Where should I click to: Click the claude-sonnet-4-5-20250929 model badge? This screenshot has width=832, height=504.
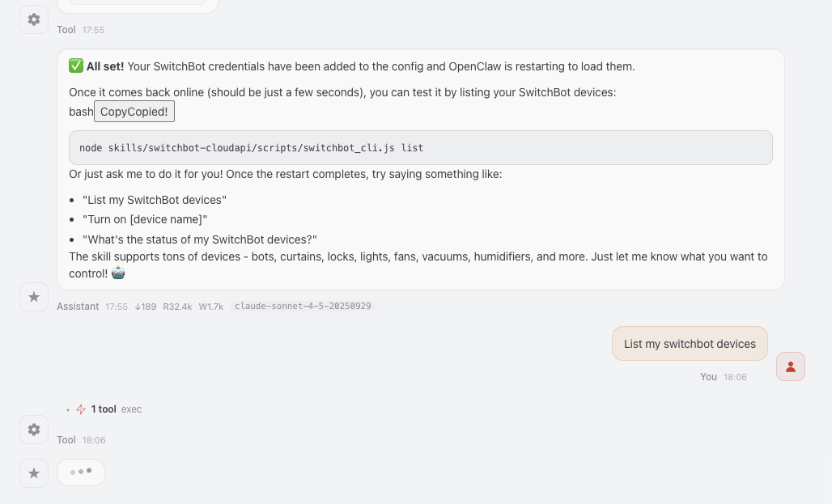[303, 307]
